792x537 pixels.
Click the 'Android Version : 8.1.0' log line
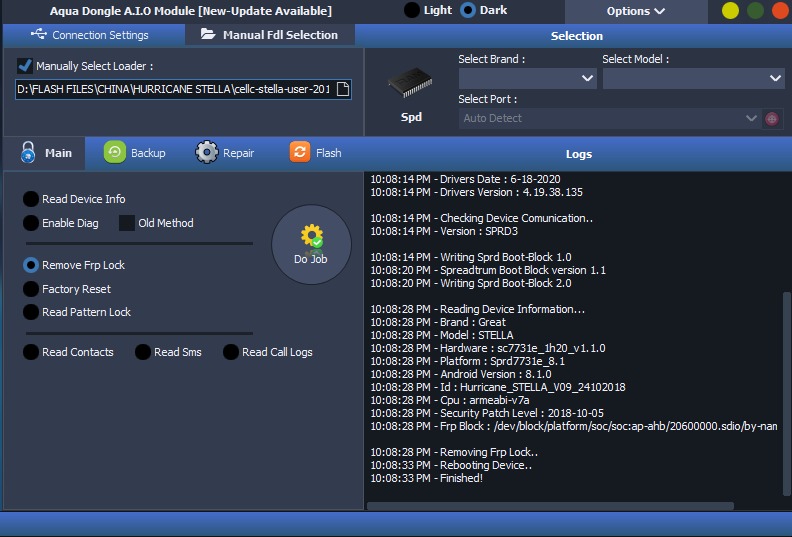pyautogui.click(x=461, y=374)
